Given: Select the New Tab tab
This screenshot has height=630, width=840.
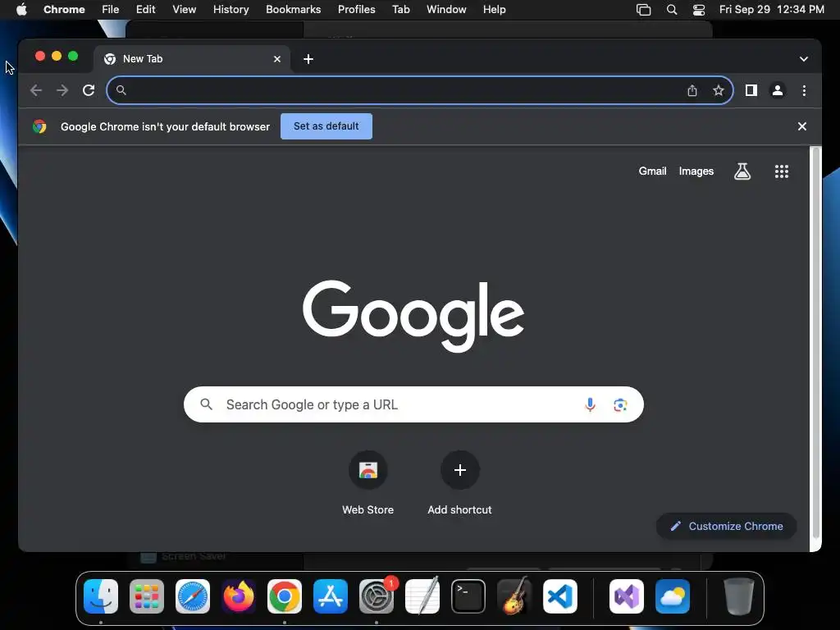Looking at the screenshot, I should pyautogui.click(x=192, y=59).
